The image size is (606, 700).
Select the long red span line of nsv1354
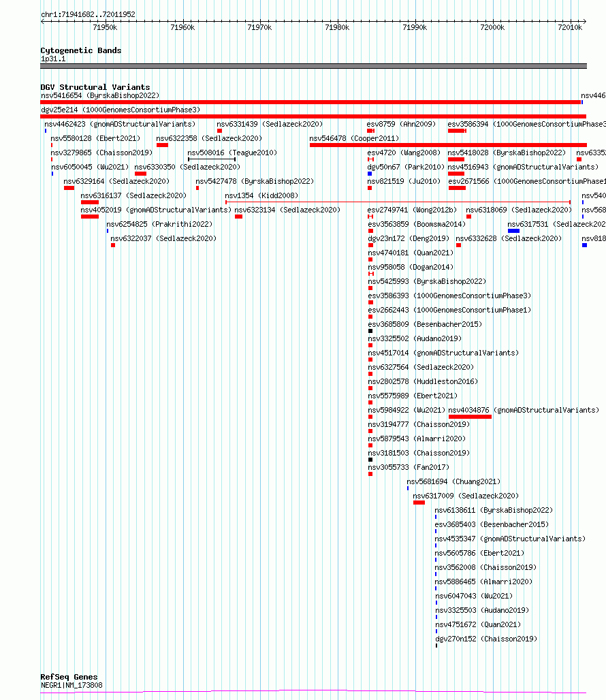tap(398, 202)
